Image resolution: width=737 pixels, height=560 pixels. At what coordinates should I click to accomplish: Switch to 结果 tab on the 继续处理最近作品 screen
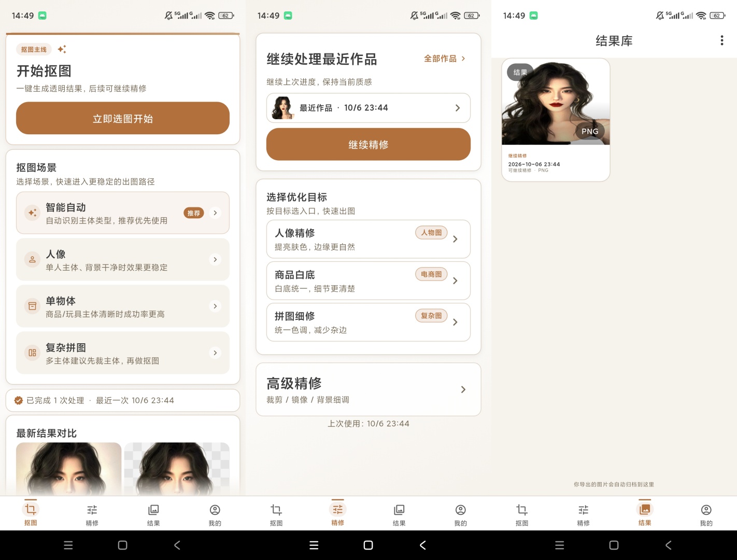pos(399,514)
